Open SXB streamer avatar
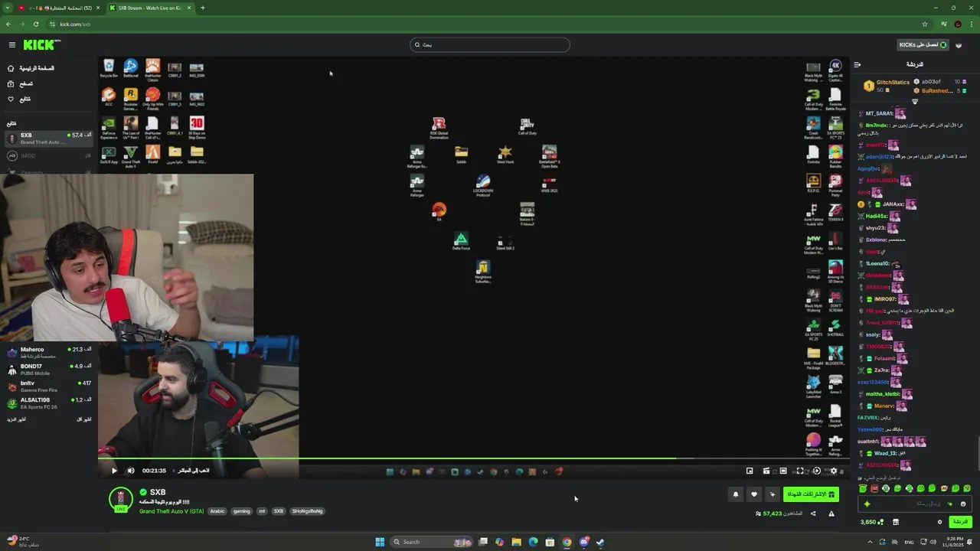The image size is (980, 551). [x=120, y=500]
